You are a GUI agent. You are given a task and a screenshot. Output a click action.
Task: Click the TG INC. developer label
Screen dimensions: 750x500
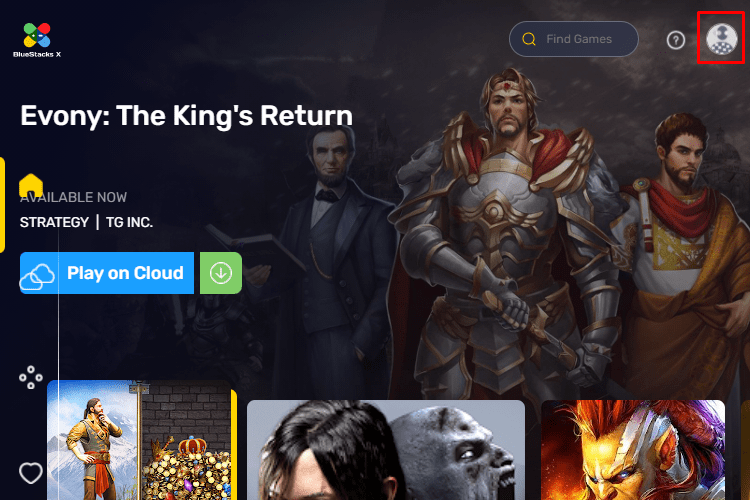tap(129, 222)
